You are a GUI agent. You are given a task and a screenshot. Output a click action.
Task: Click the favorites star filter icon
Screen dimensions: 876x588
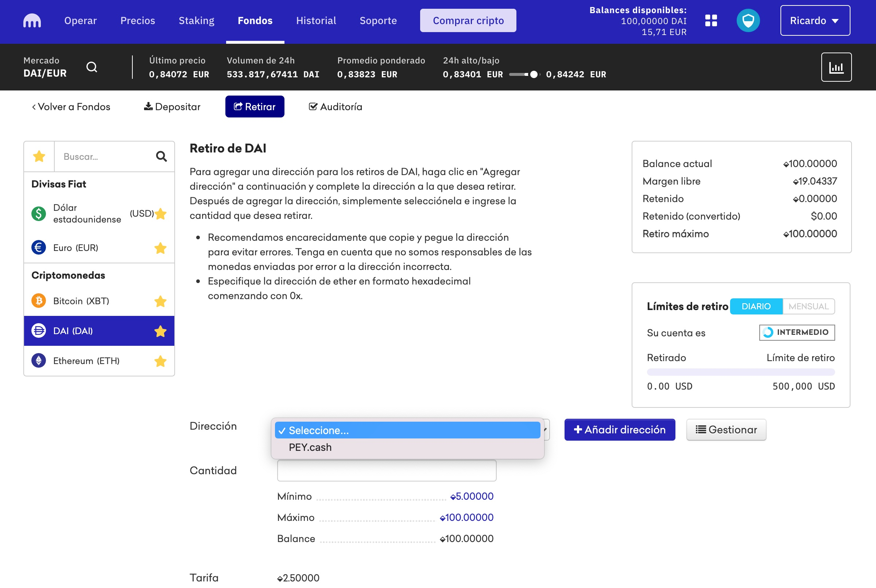[39, 156]
